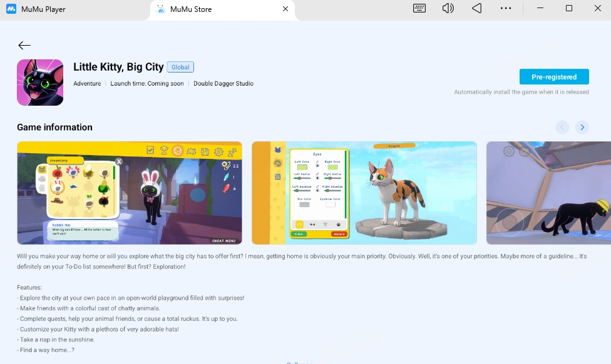Minimize the MuMu Player window
Viewport: 611px width, 364px height.
pyautogui.click(x=540, y=8)
